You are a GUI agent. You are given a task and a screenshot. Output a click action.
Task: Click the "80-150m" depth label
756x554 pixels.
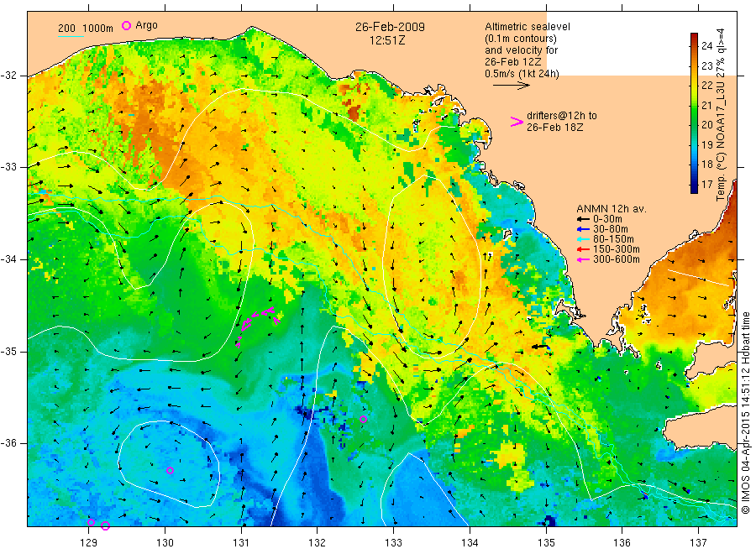(x=613, y=239)
